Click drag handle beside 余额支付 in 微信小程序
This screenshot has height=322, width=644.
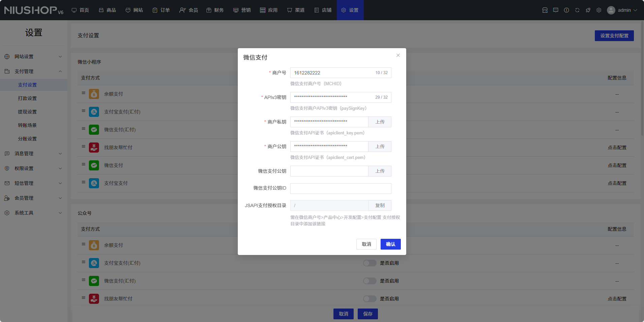[x=83, y=93]
